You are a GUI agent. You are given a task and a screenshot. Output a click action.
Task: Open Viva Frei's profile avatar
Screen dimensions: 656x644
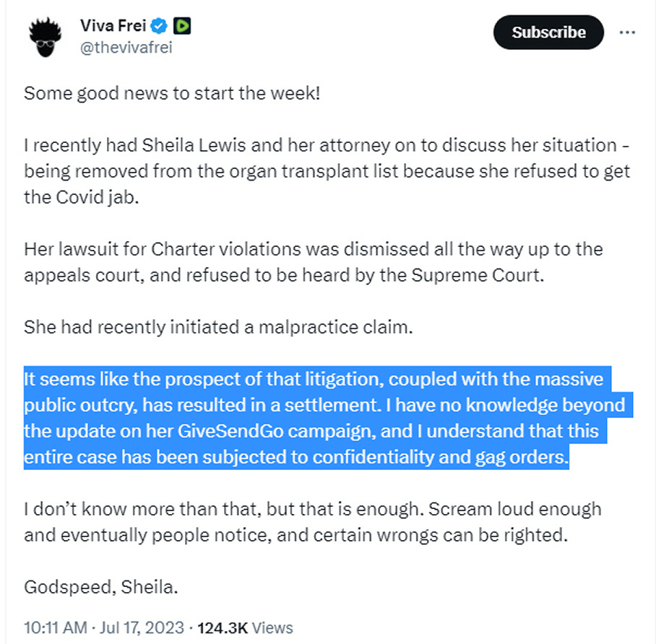point(46,37)
